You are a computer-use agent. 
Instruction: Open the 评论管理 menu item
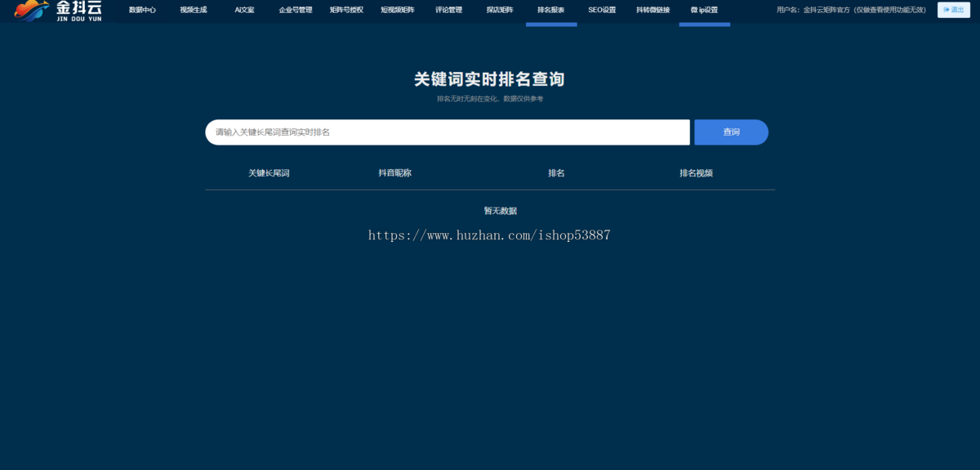coord(448,10)
